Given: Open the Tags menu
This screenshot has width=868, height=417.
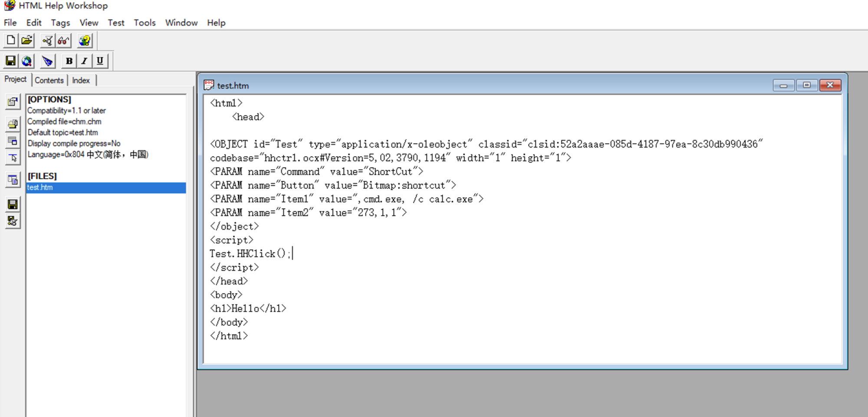Looking at the screenshot, I should [x=60, y=23].
